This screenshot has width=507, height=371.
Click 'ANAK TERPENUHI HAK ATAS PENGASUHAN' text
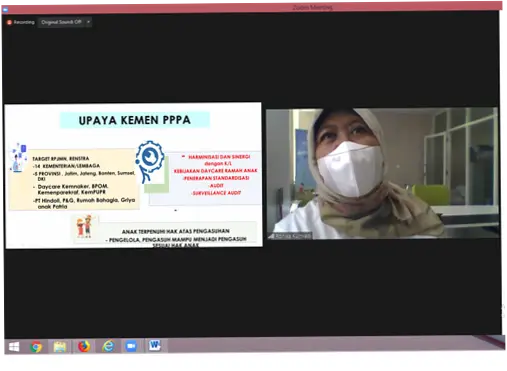click(x=176, y=231)
